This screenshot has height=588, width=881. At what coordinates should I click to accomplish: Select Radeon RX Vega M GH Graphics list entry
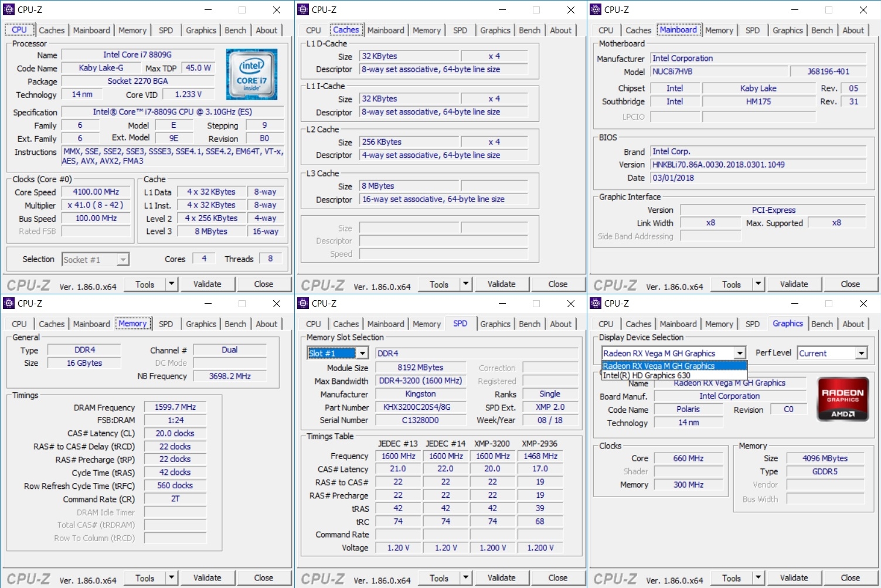[674, 366]
